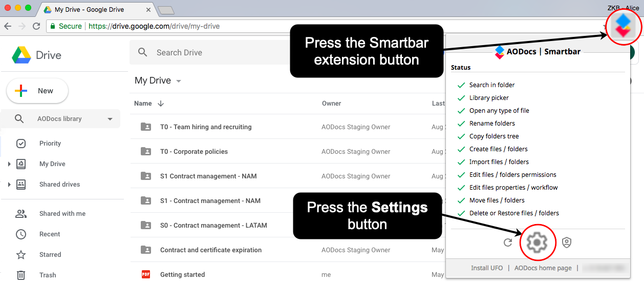The height and width of the screenshot is (283, 644).
Task: Open Starred items
Action: (50, 255)
